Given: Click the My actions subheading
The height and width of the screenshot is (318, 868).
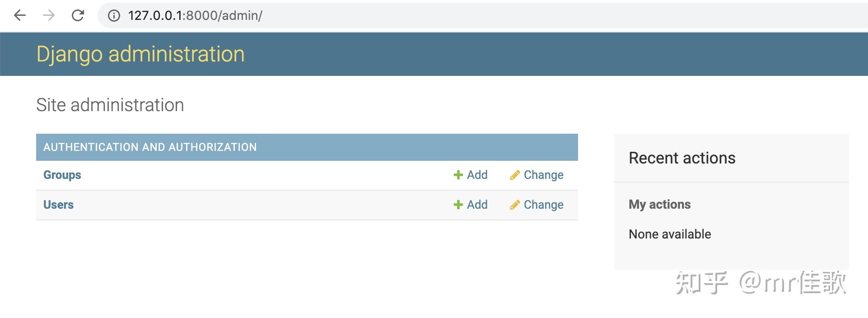Looking at the screenshot, I should tap(659, 205).
